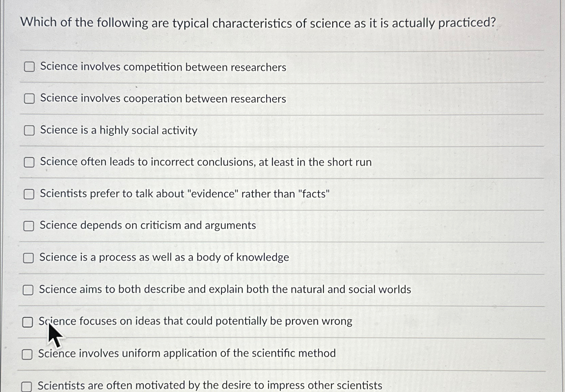Select checkbox for natural and social worlds option
The image size is (565, 392).
pyautogui.click(x=28, y=290)
